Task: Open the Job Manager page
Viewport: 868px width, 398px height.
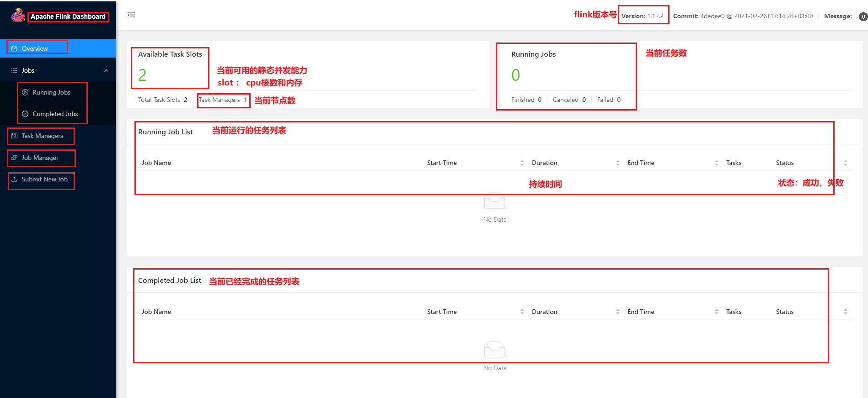Action: [x=58, y=158]
